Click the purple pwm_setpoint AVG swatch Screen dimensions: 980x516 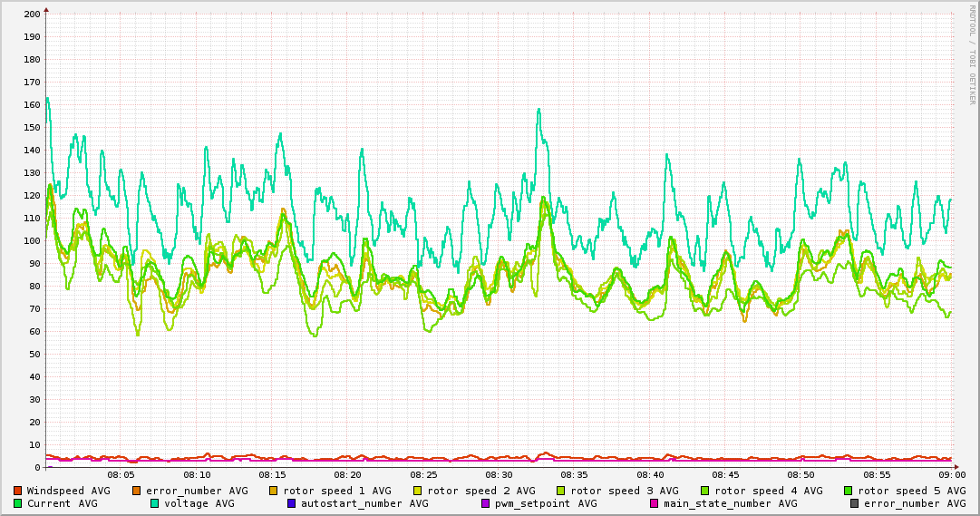(x=485, y=503)
